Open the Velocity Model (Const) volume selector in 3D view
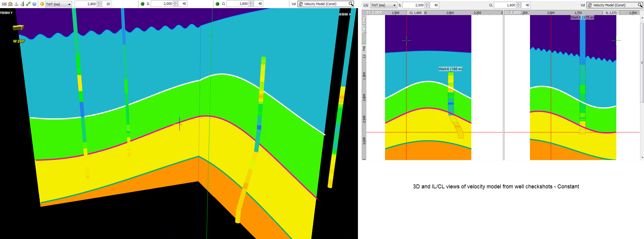Image resolution: width=644 pixels, height=239 pixels. coord(325,4)
